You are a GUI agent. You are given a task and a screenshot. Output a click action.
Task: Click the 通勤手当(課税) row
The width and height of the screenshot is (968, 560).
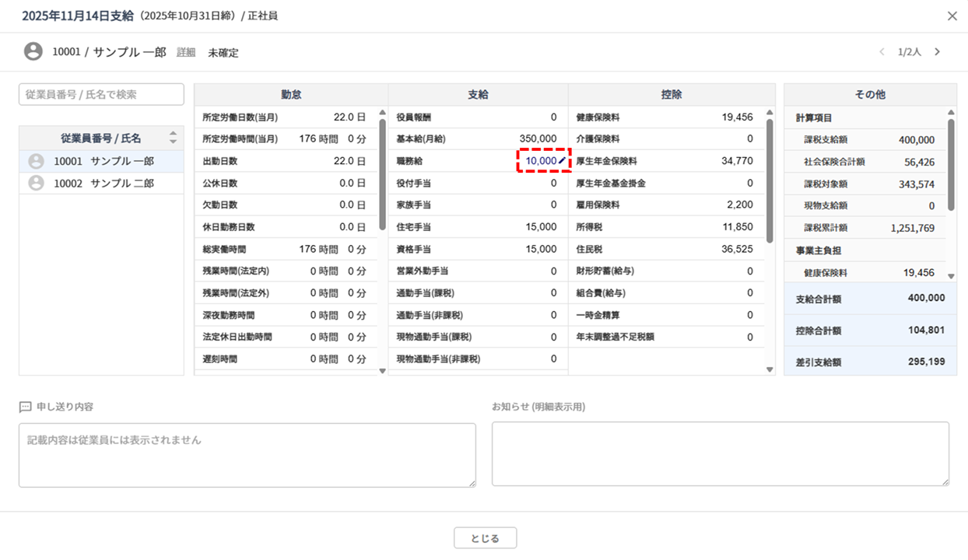point(478,293)
